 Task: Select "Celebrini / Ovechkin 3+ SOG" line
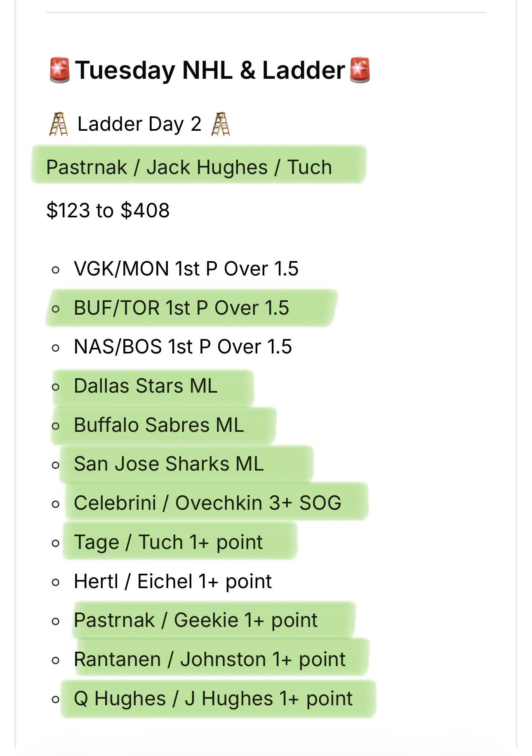coord(207,503)
